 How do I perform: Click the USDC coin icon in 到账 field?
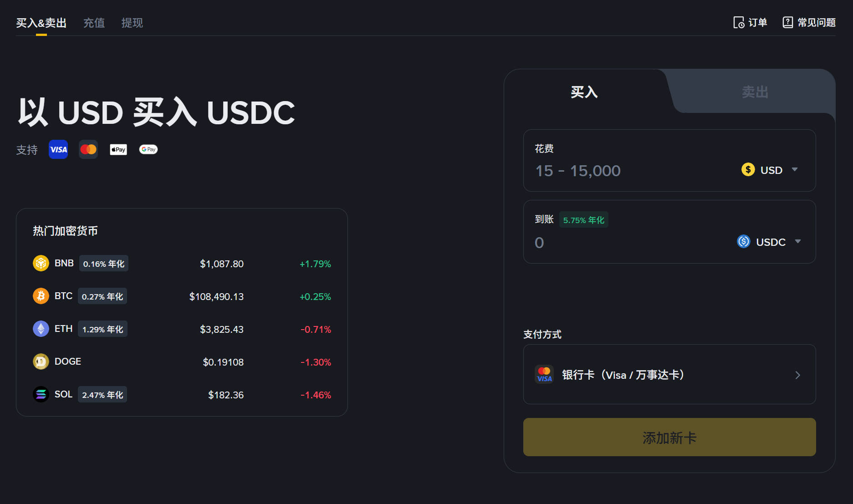click(x=743, y=241)
